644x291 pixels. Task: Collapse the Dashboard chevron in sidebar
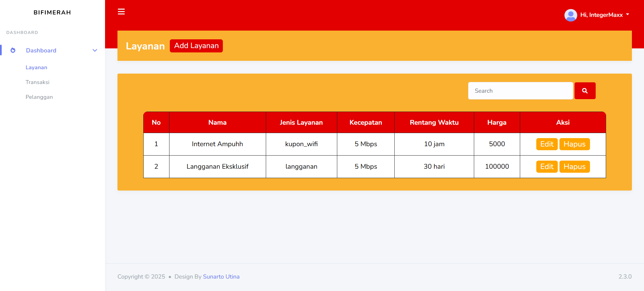click(x=95, y=50)
